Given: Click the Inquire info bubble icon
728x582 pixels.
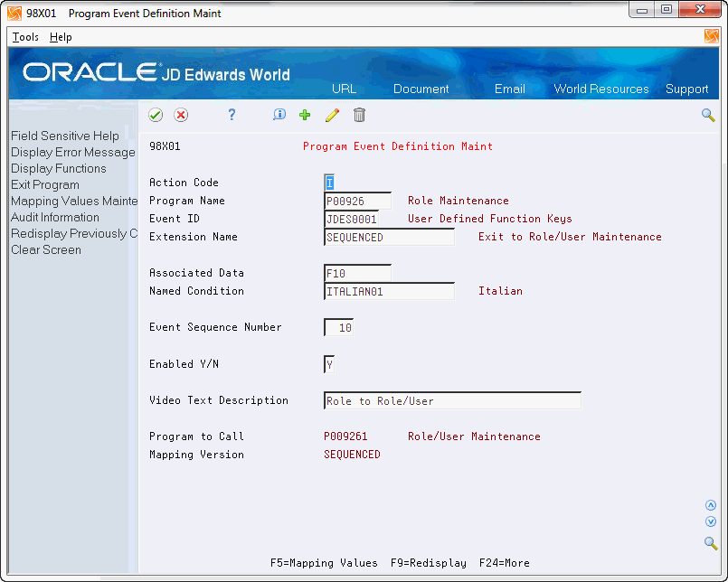Looking at the screenshot, I should click(279, 115).
